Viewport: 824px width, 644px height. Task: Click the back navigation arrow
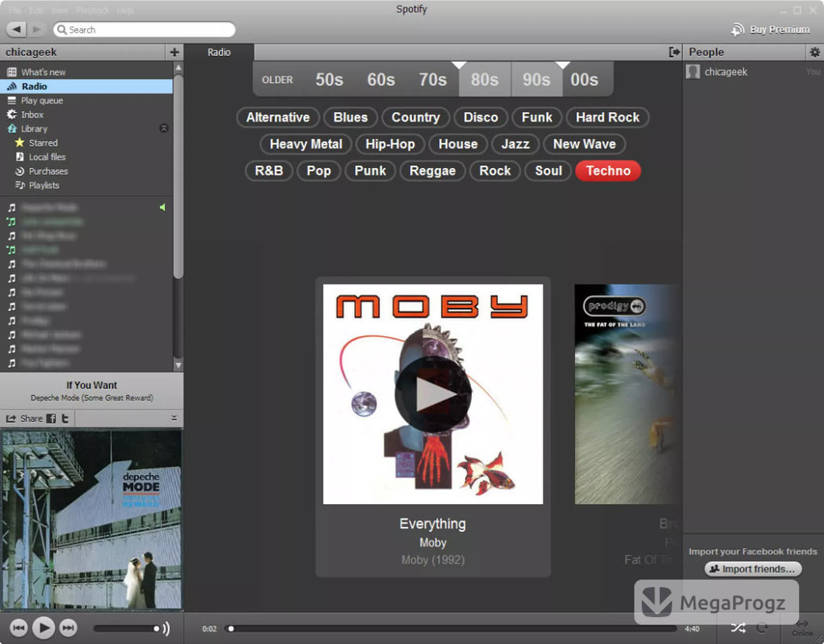point(16,29)
